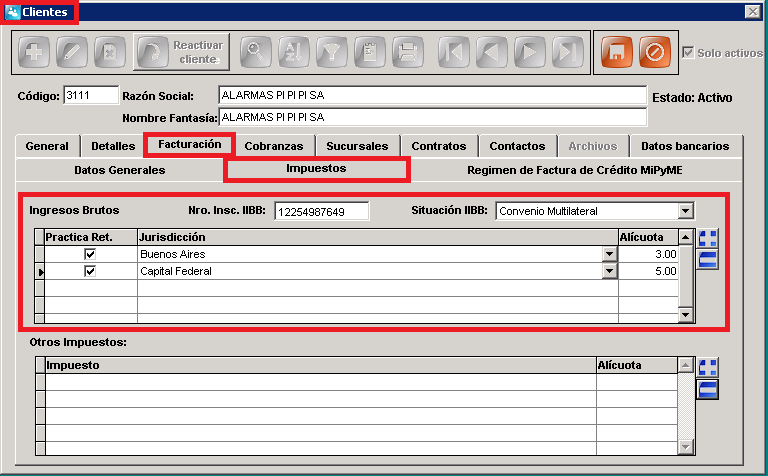The height and width of the screenshot is (476, 768).
Task: Click the Razón Social field
Action: click(x=432, y=95)
